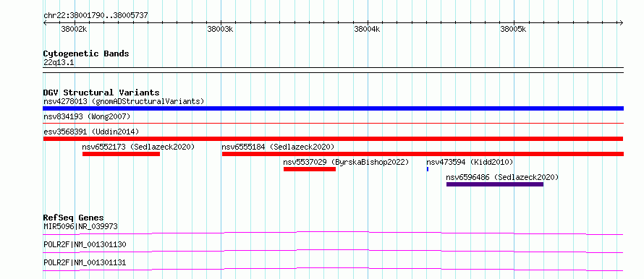This screenshot has width=644, height=279.
Task: Open the Cytogenetic Bands track title
Action: pyautogui.click(x=86, y=53)
